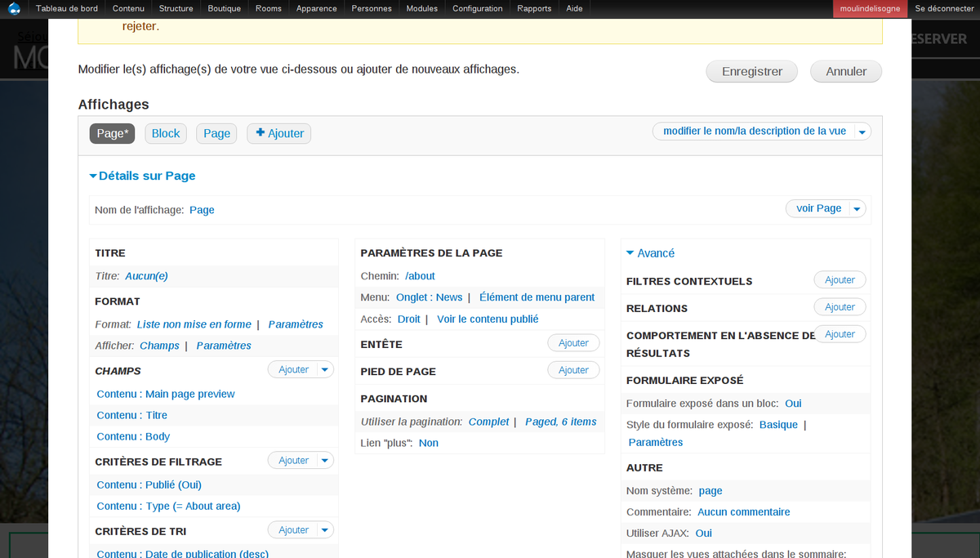Click the Drupal home logo icon
Viewport: 980px width, 558px height.
pyautogui.click(x=14, y=9)
